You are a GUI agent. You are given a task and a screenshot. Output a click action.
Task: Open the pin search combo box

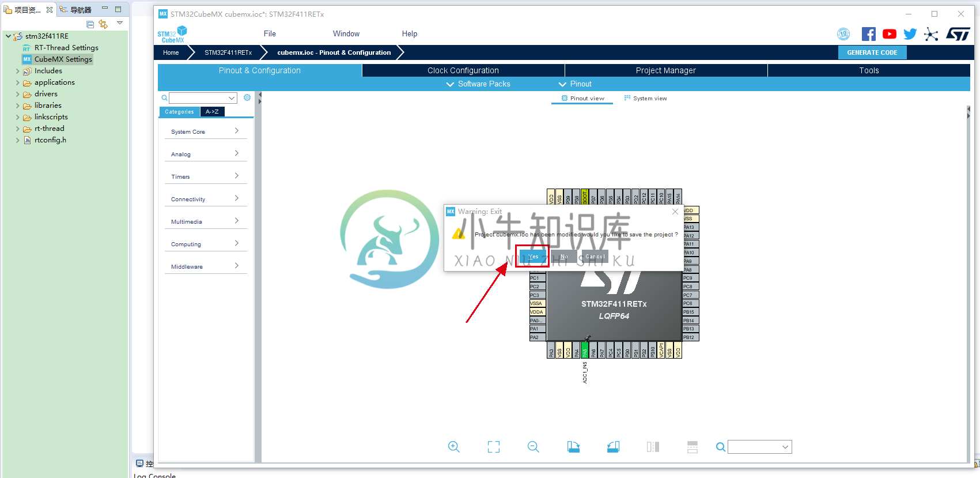760,447
